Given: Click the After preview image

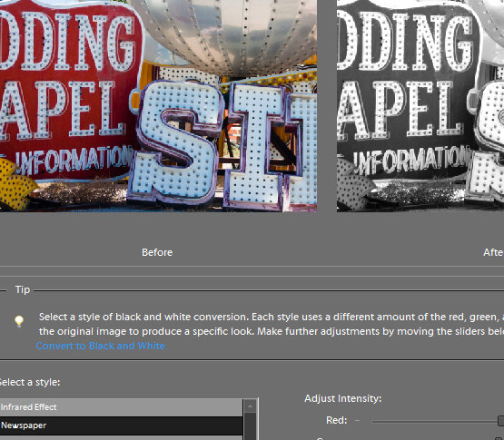Looking at the screenshot, I should point(420,106).
